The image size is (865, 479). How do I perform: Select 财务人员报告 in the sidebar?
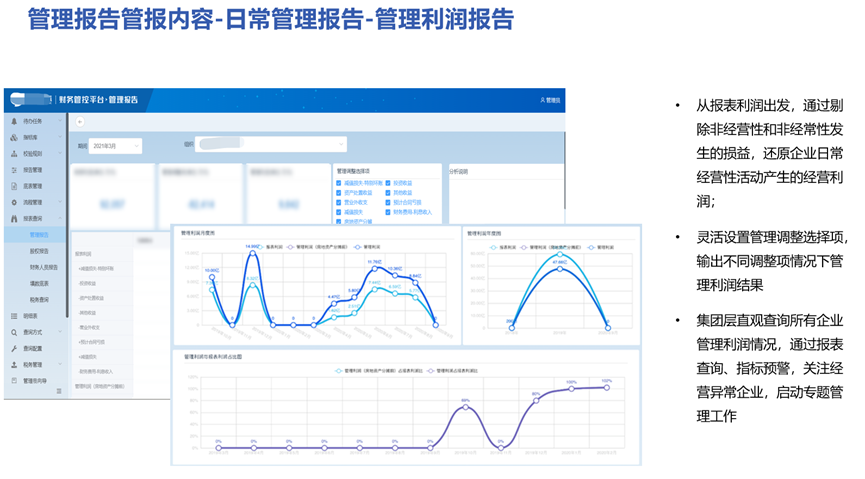(43, 267)
